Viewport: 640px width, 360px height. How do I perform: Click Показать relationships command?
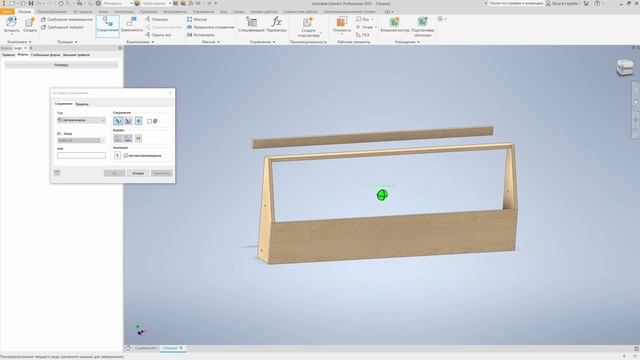157,20
